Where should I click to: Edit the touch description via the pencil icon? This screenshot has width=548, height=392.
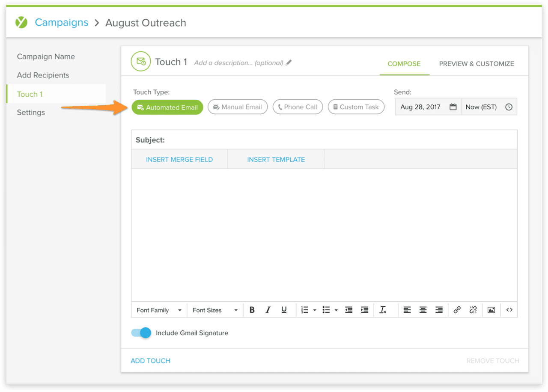pos(289,62)
